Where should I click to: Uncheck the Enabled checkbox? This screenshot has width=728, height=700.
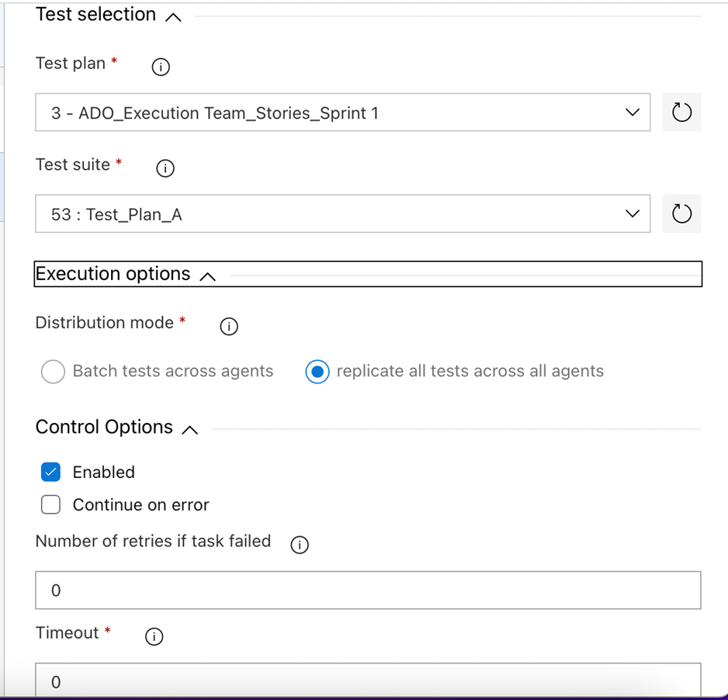[50, 472]
